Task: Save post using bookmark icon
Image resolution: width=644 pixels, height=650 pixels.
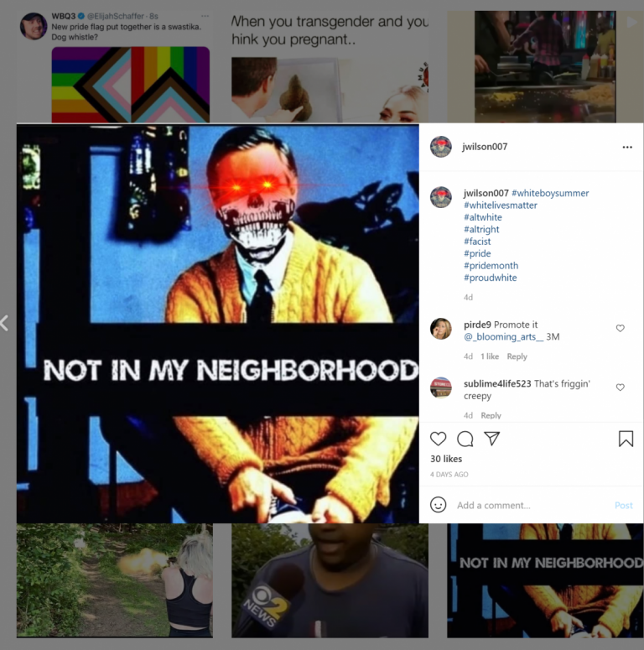Action: [626, 439]
